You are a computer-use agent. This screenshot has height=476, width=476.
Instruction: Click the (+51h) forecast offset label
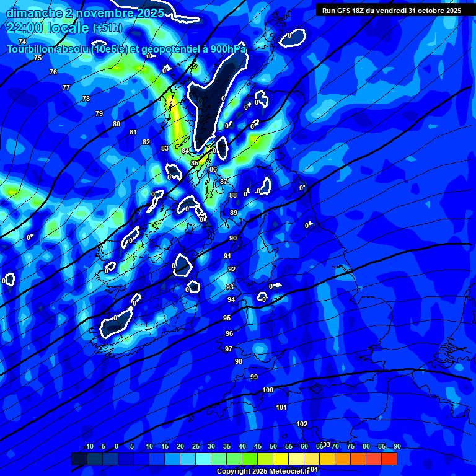pos(107,28)
